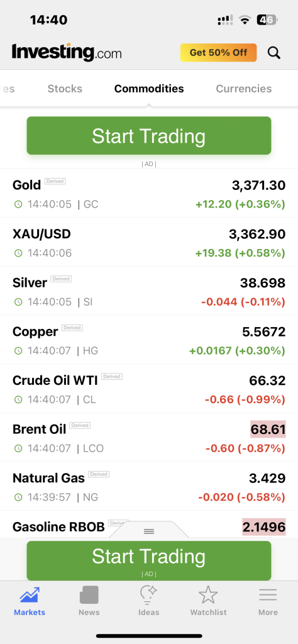Open the Investing.com logo home link
Viewport: 298px width, 644px height.
(x=67, y=53)
